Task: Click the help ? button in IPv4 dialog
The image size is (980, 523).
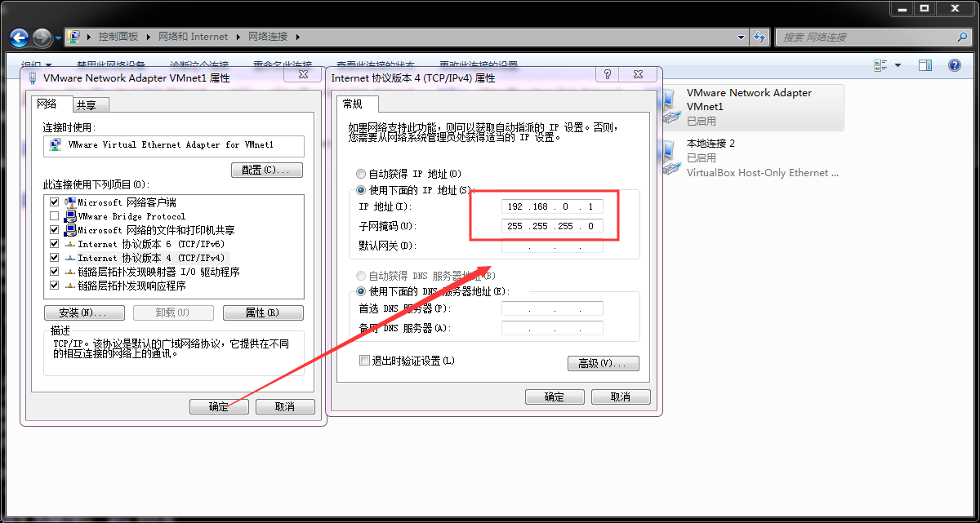Action: [x=608, y=75]
